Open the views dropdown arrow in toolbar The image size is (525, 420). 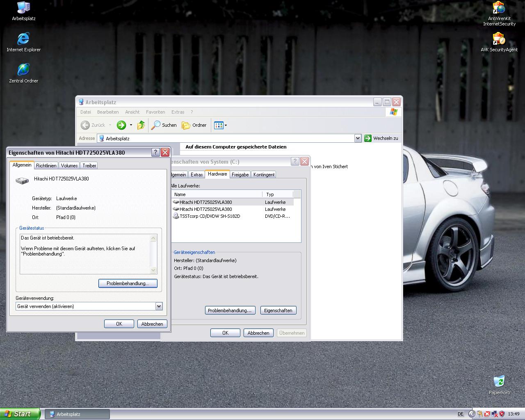(x=226, y=126)
